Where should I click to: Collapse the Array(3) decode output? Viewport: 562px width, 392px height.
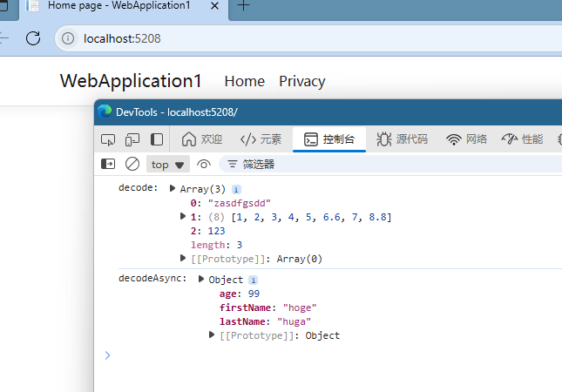pyautogui.click(x=173, y=189)
